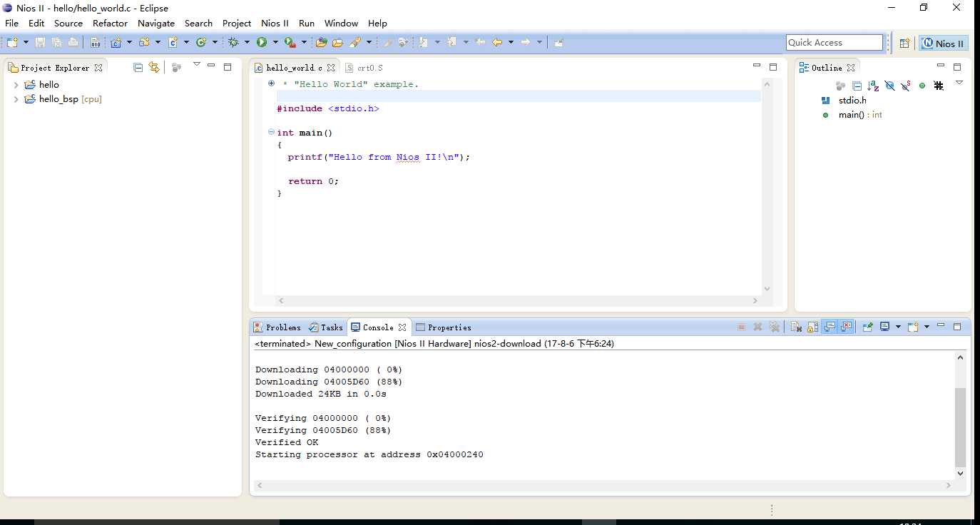Open the Refactor menu

click(x=110, y=23)
